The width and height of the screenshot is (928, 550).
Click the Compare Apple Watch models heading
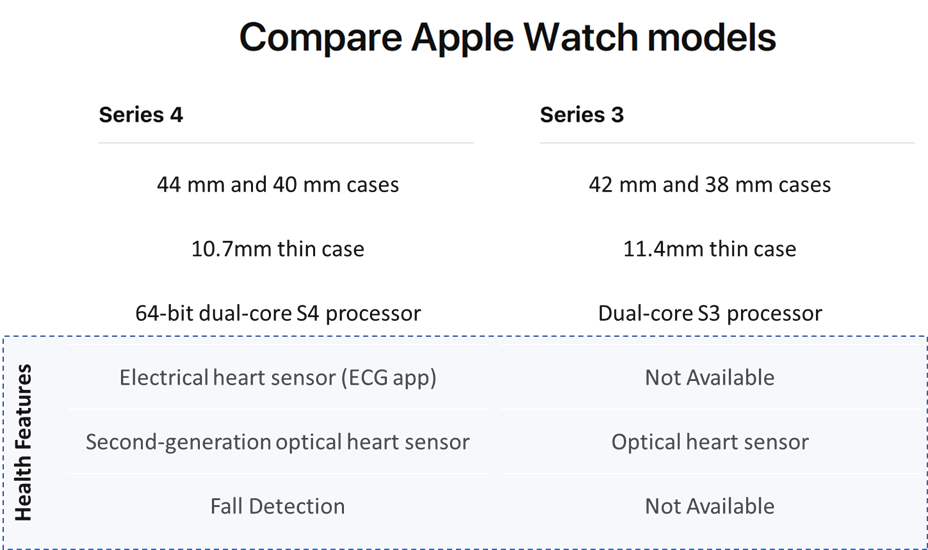pyautogui.click(x=507, y=38)
